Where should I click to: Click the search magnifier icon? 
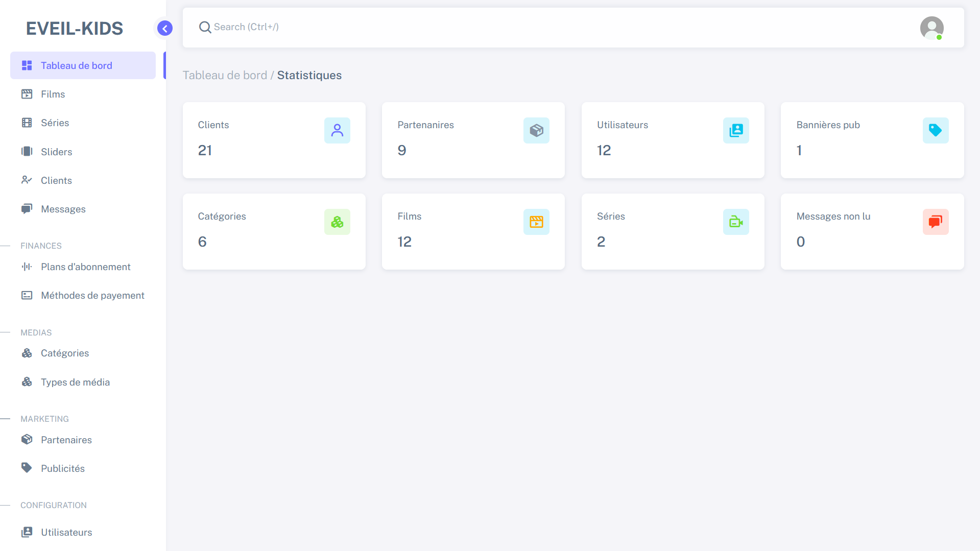pyautogui.click(x=205, y=27)
